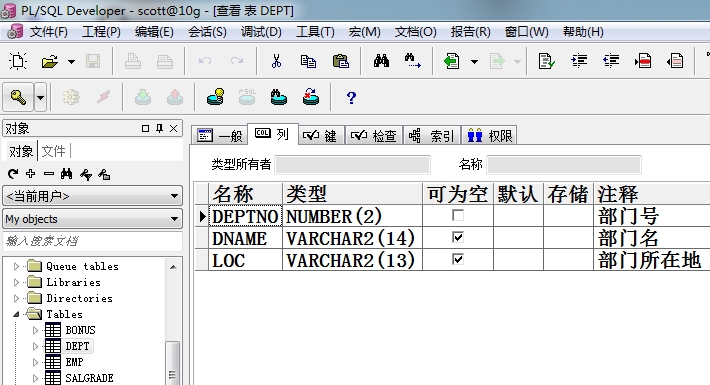Switch to the 权限 tab
Viewport: 710px width, 385px height.
tap(489, 135)
